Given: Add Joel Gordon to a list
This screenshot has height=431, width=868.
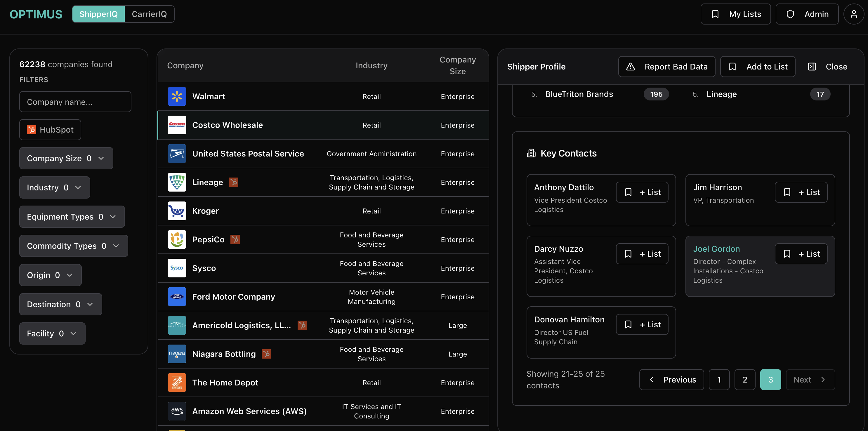Looking at the screenshot, I should click(x=801, y=254).
